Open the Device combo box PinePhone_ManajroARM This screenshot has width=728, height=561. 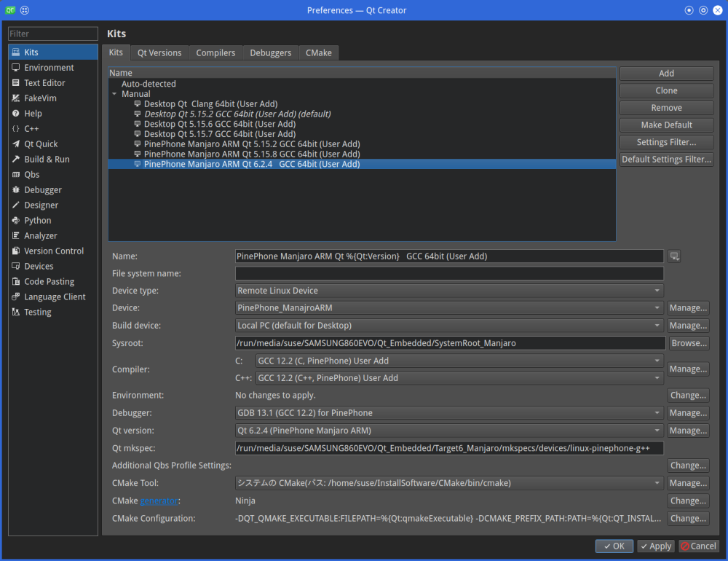(x=449, y=307)
